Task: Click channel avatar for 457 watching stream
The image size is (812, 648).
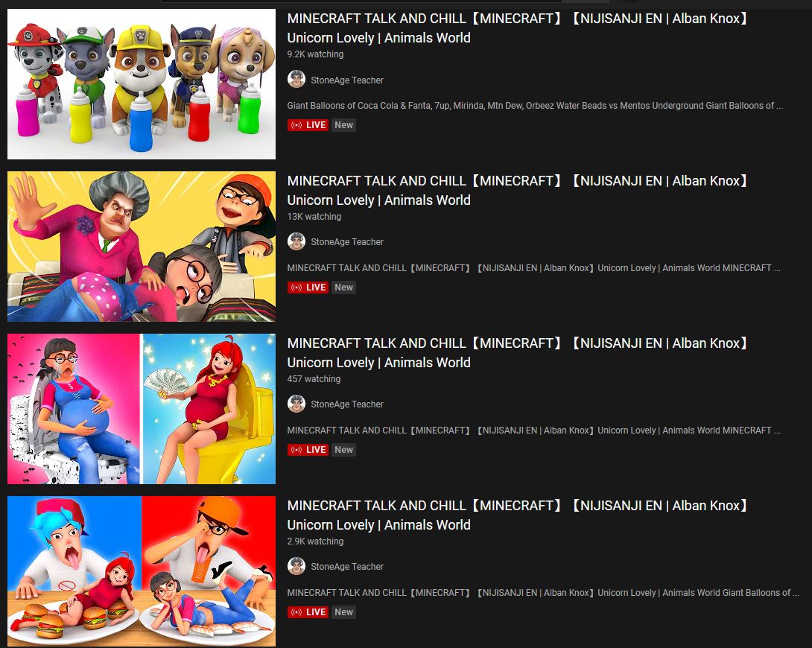Action: 296,404
